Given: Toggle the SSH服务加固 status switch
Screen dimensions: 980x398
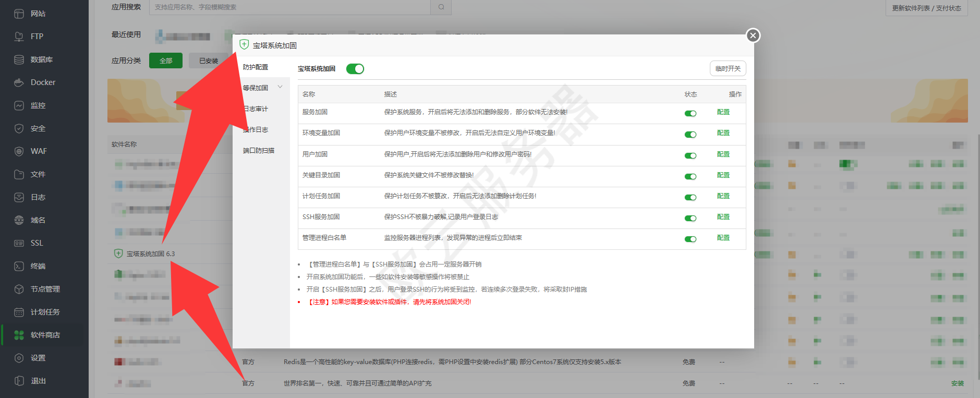Looking at the screenshot, I should [x=691, y=218].
